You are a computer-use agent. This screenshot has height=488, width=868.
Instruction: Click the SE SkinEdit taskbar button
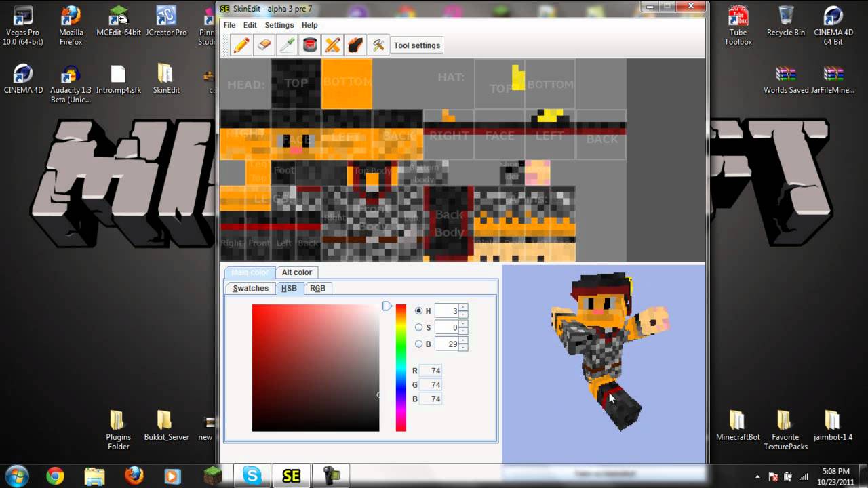click(292, 476)
